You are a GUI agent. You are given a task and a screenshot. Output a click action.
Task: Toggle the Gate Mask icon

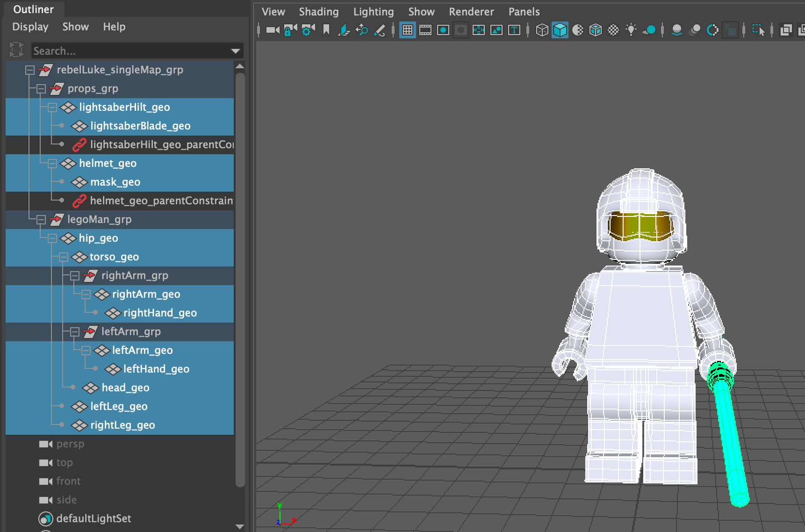point(461,30)
